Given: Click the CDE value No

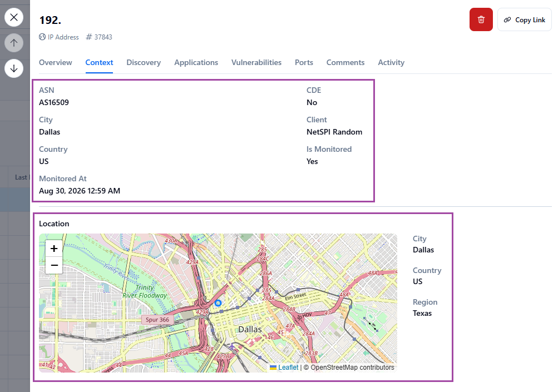Looking at the screenshot, I should [312, 102].
